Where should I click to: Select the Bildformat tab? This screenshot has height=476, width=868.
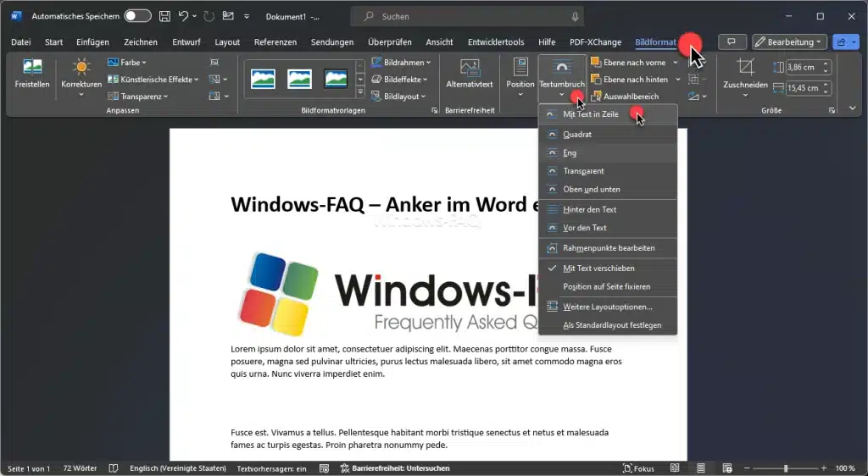655,42
